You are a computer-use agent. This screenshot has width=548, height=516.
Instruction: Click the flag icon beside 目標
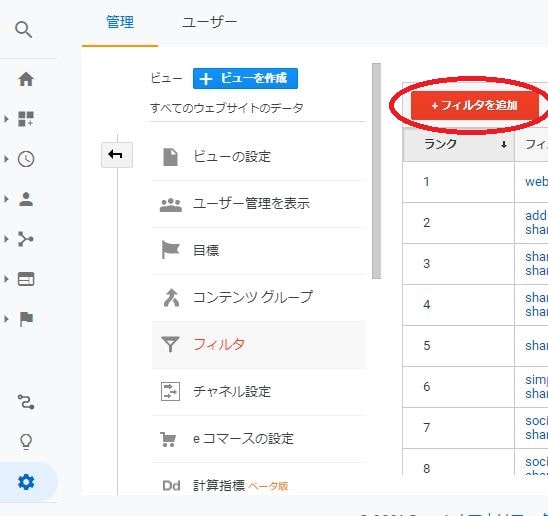[170, 250]
